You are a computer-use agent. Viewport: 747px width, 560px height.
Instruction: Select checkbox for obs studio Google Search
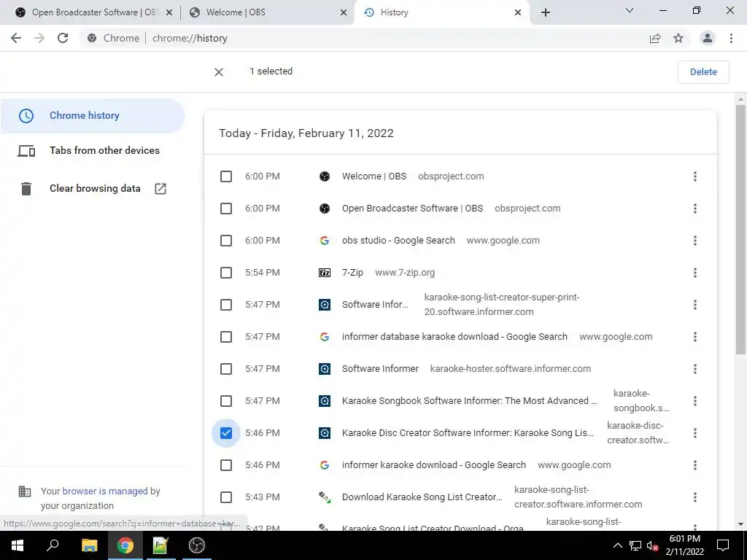pos(226,241)
